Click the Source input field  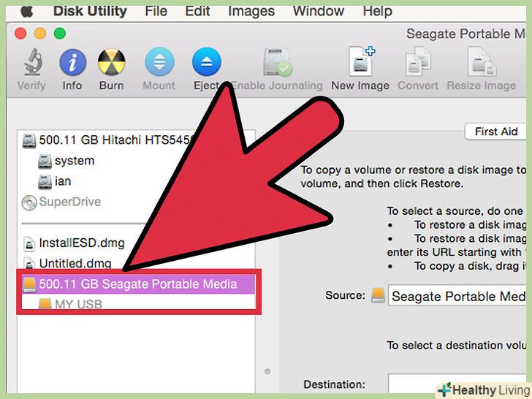(x=457, y=295)
